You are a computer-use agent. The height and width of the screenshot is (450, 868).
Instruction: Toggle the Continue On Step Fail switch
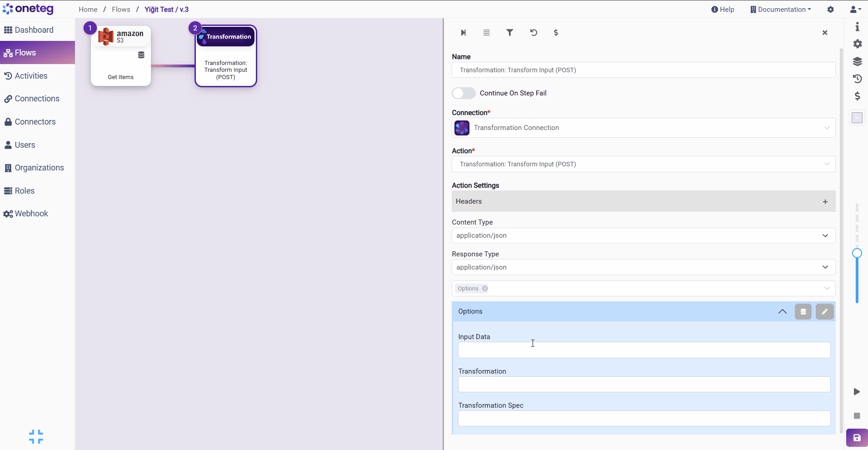[464, 93]
